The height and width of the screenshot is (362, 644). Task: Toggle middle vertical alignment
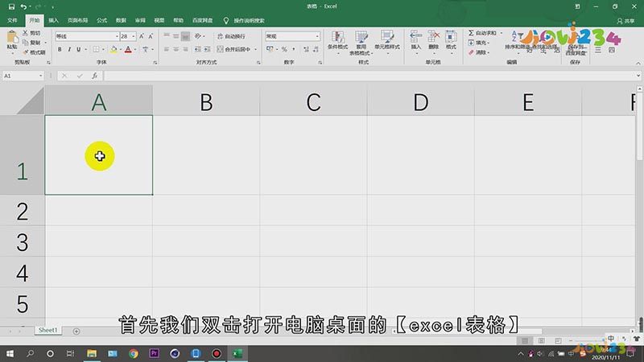coord(175,36)
